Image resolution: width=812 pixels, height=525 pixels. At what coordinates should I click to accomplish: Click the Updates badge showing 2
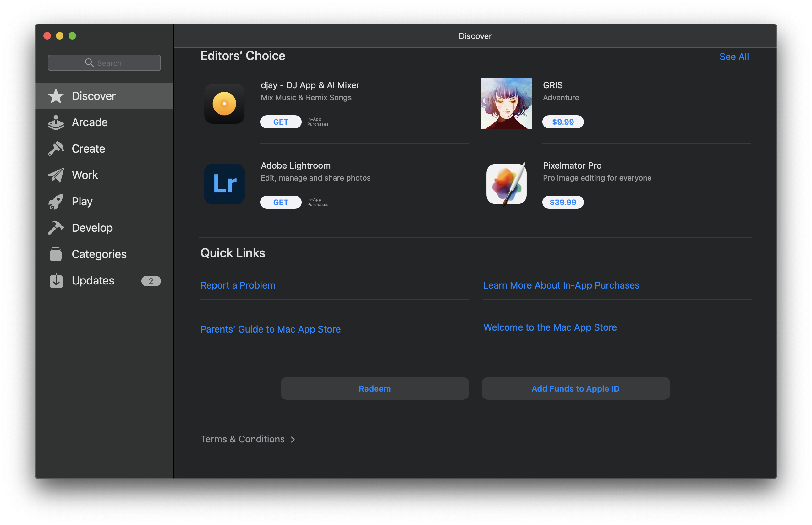pos(151,281)
